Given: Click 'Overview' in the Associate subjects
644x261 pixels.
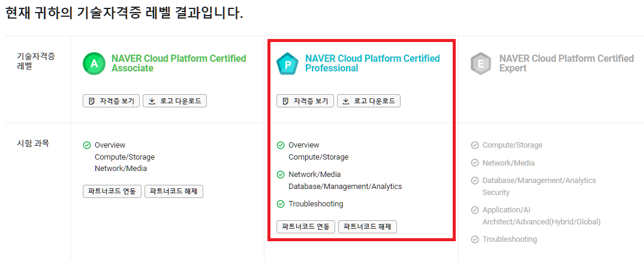Looking at the screenshot, I should pos(110,145).
